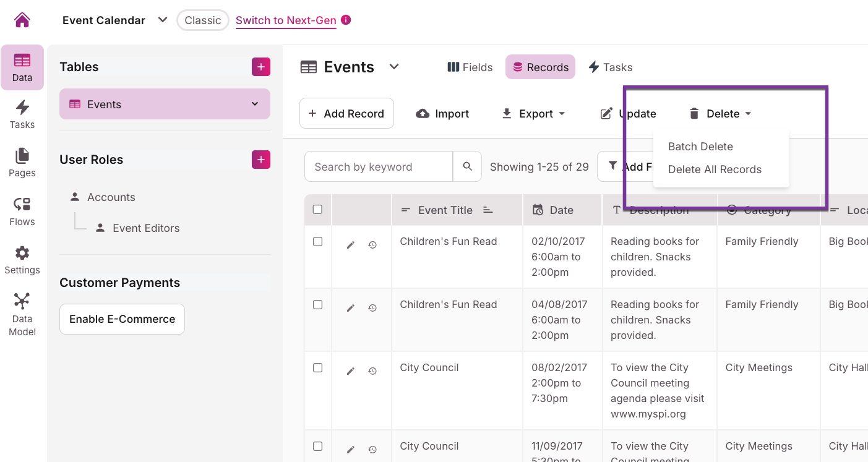View history of first City Council record
This screenshot has height=462, width=868.
[x=372, y=371]
